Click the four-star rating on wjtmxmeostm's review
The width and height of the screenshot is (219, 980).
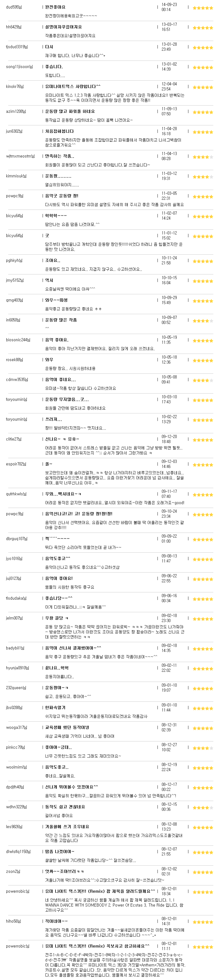point(203,157)
